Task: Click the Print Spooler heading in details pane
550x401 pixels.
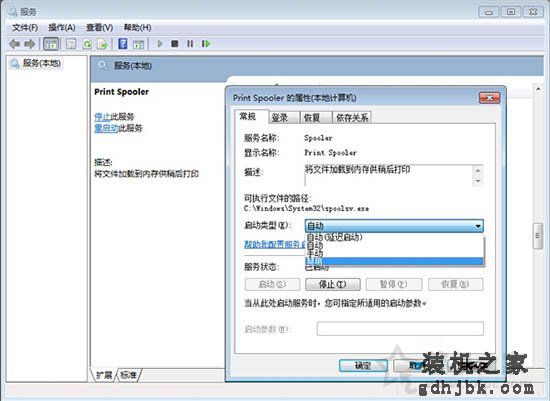Action: (121, 92)
